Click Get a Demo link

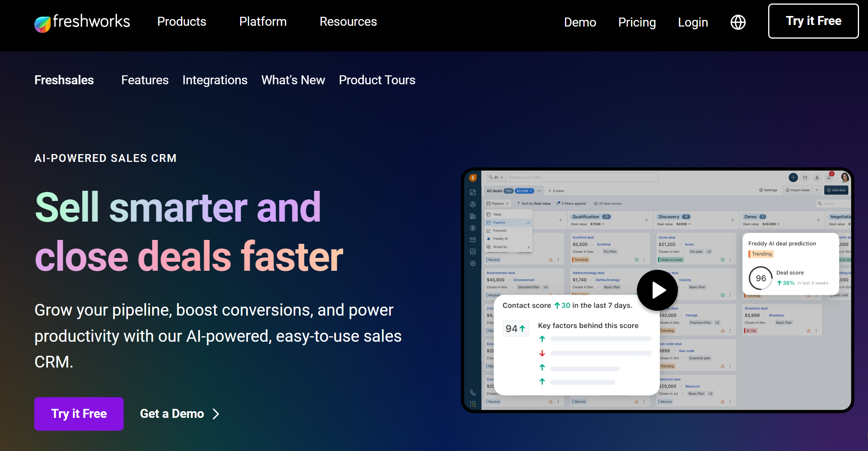pos(179,414)
